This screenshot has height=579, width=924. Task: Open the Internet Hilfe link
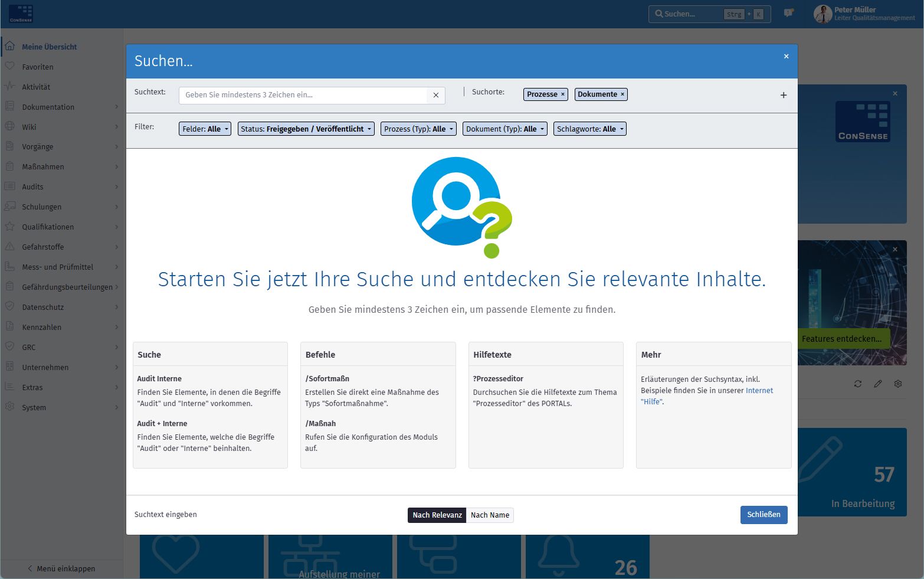coord(651,401)
